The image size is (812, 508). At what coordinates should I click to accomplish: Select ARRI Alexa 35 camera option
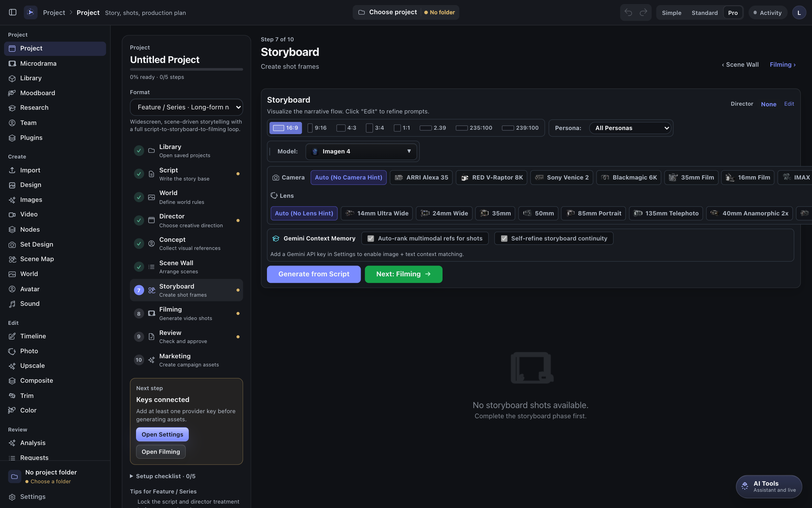(x=421, y=177)
